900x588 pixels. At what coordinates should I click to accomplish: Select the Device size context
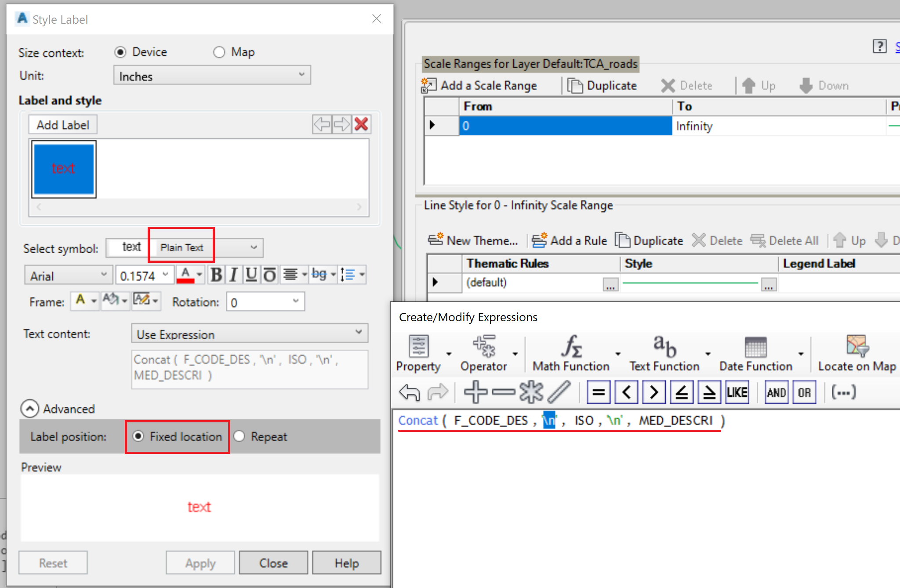pos(120,52)
